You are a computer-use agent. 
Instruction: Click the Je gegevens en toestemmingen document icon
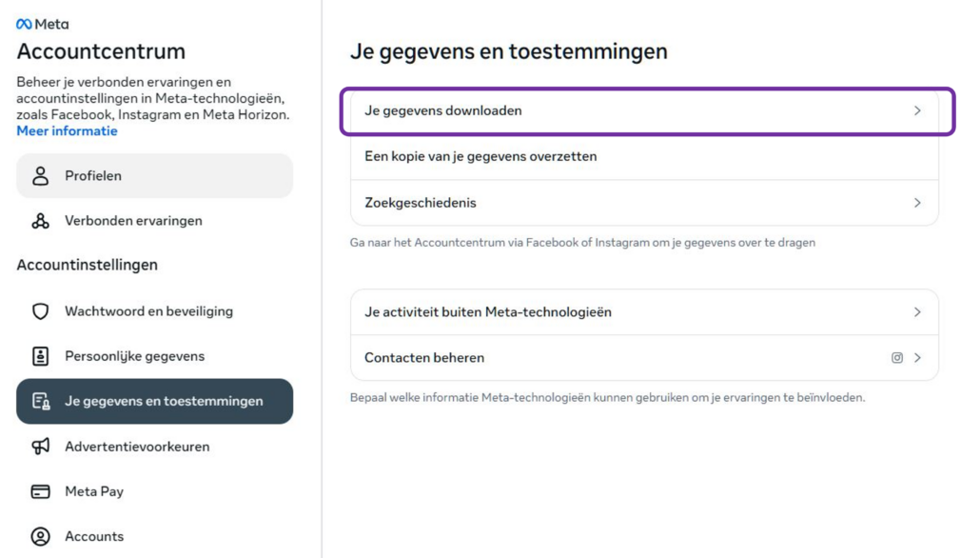pos(38,401)
